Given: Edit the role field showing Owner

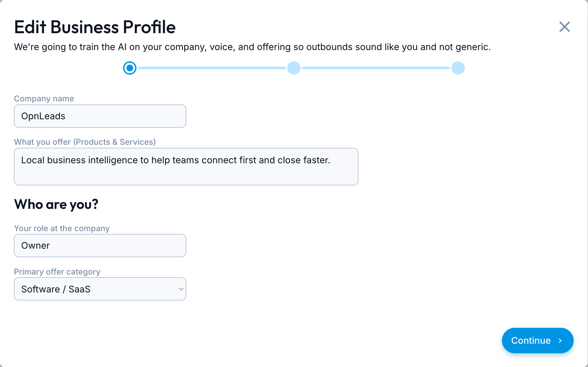Looking at the screenshot, I should [x=100, y=246].
